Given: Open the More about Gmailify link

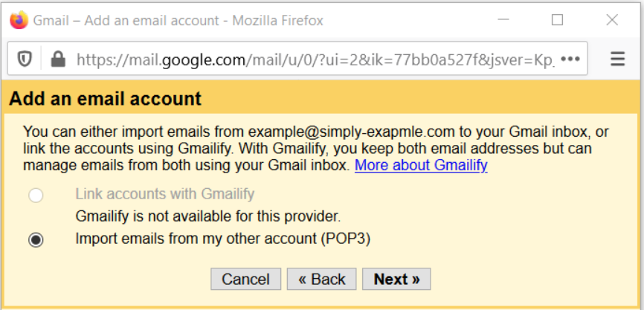Looking at the screenshot, I should click(x=421, y=165).
